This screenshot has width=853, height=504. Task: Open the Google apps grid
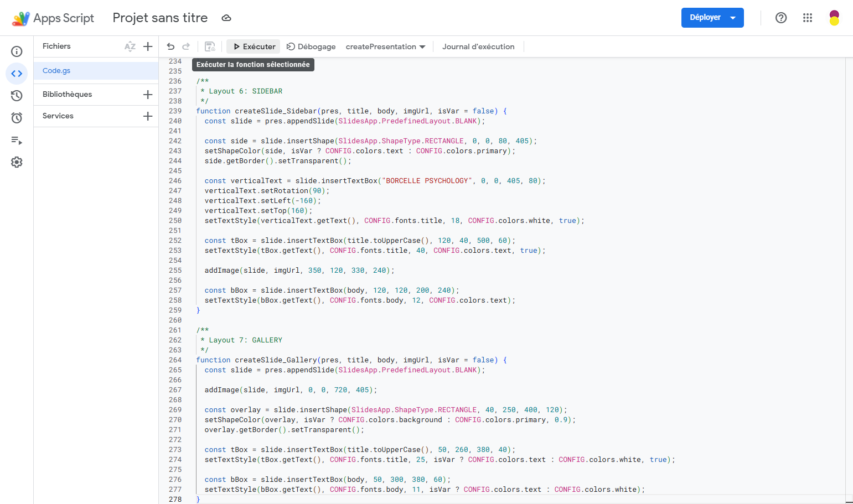[808, 18]
